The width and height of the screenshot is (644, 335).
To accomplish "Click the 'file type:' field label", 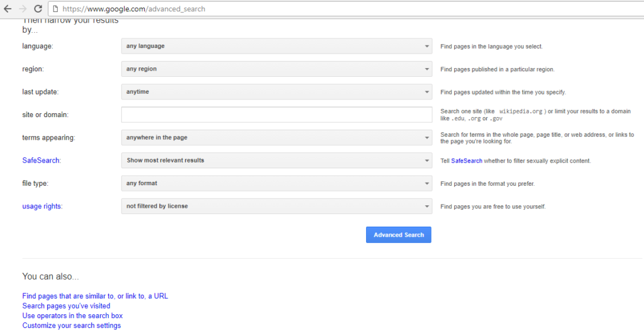I will pyautogui.click(x=35, y=183).
